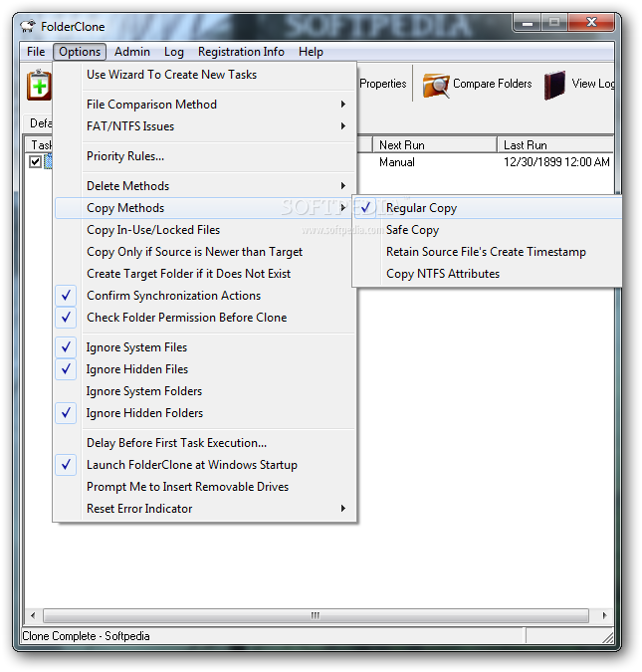Click the Clone Complete status text
642x672 pixels.
tap(86, 636)
